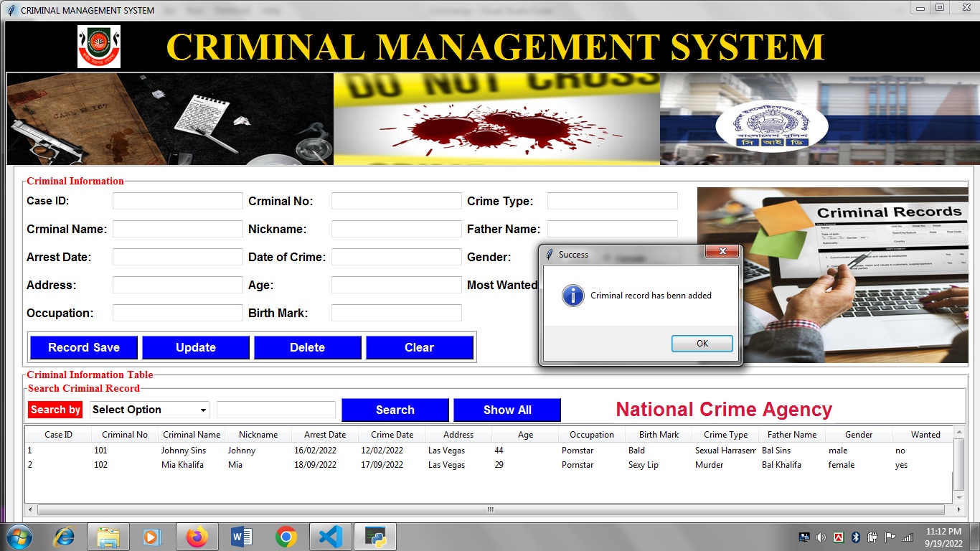
Task: Click the police logo in the header
Action: (x=99, y=46)
